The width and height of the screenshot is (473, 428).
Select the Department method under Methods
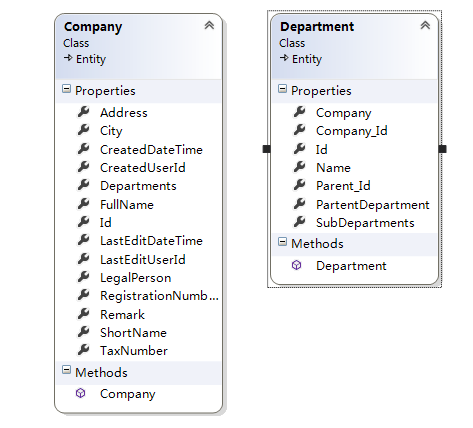pyautogui.click(x=351, y=266)
